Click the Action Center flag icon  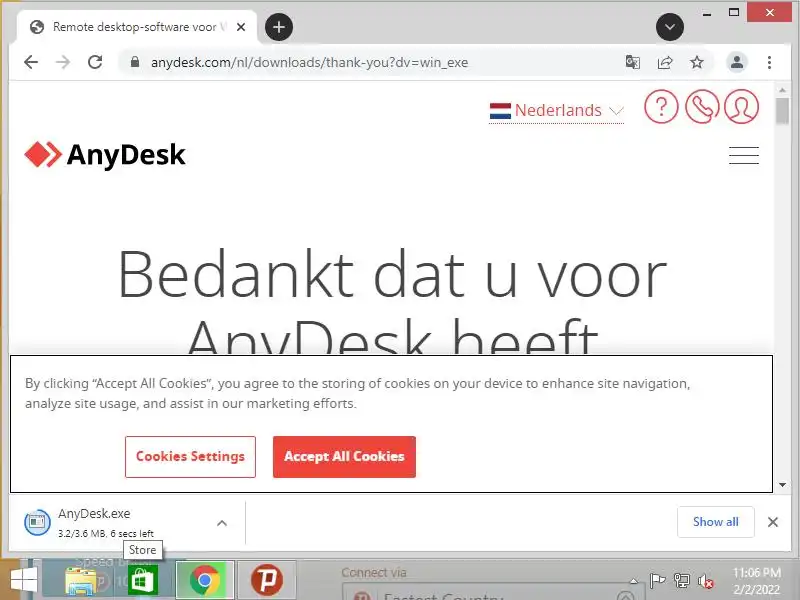[x=657, y=581]
